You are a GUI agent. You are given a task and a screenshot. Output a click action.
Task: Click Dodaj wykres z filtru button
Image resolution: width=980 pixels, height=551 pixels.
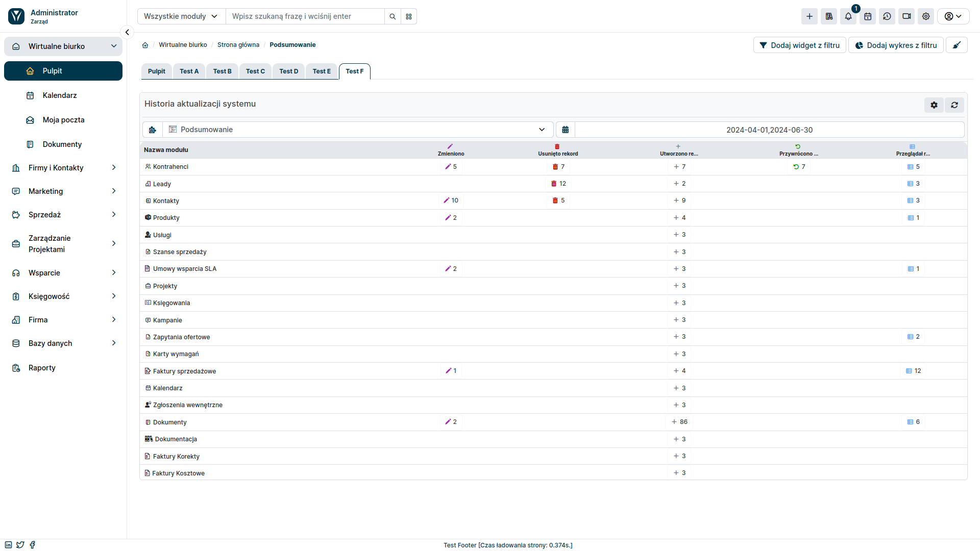coord(896,45)
